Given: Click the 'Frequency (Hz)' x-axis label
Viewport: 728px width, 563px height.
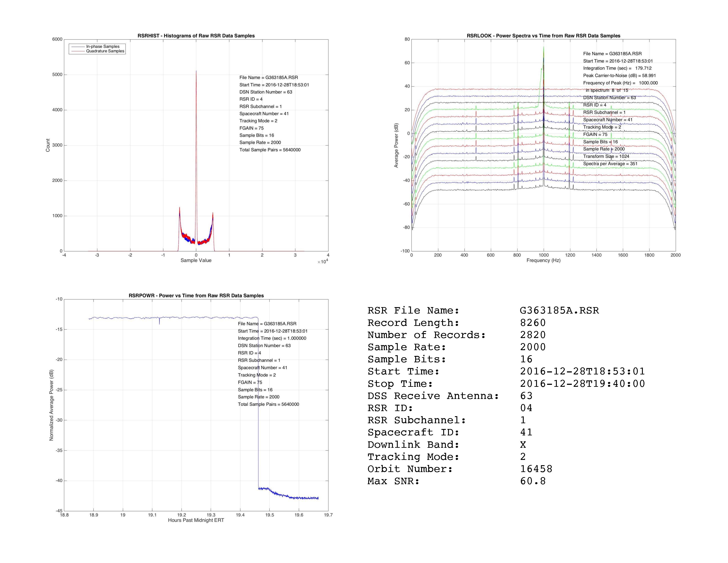Looking at the screenshot, I should [543, 261].
